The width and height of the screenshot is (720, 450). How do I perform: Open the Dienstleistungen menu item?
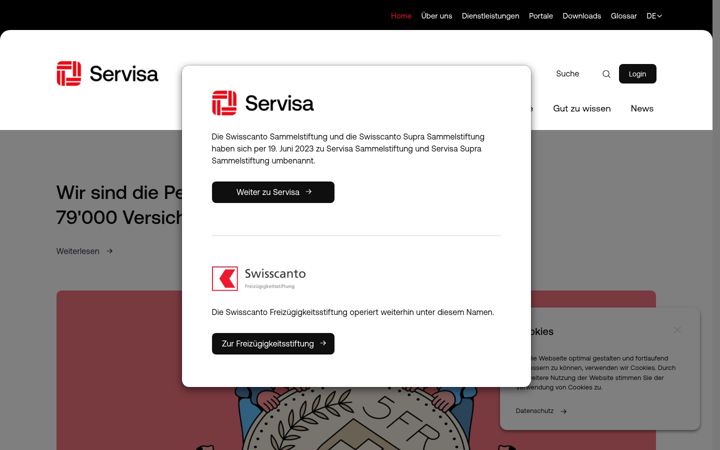(x=490, y=16)
